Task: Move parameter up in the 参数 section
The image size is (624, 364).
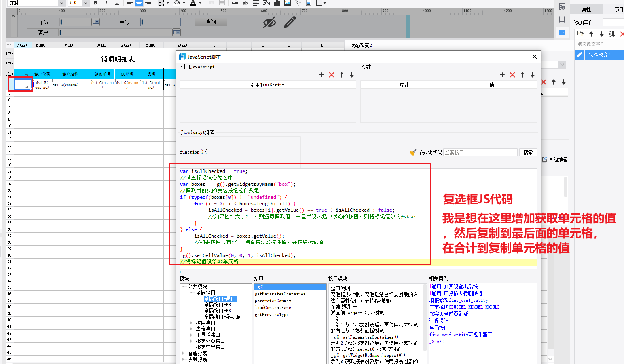Action: click(x=522, y=75)
